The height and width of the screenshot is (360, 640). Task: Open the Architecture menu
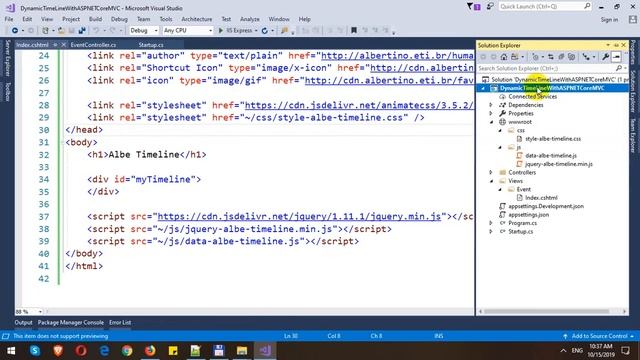pyautogui.click(x=197, y=19)
